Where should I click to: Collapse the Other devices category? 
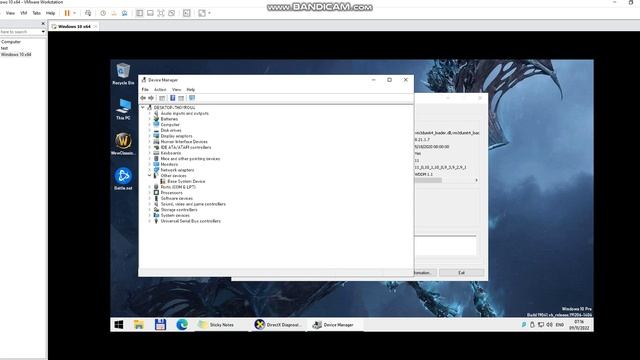(x=150, y=176)
